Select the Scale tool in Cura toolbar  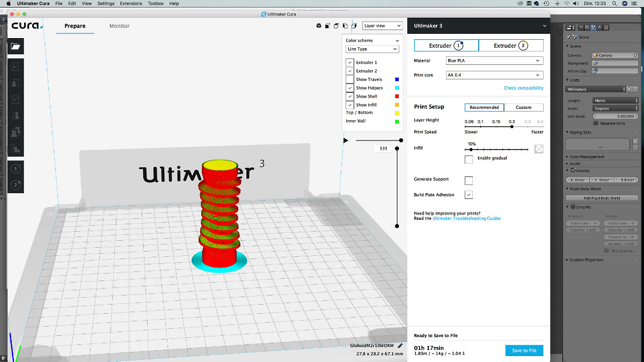(x=16, y=82)
